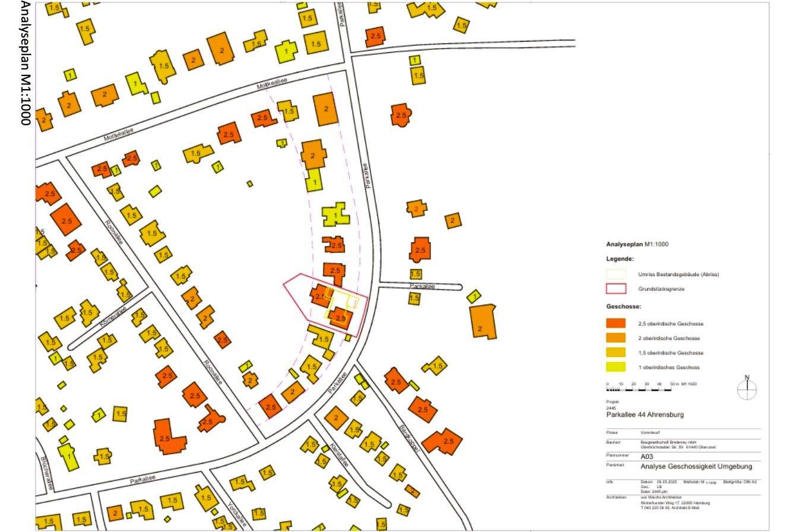Click the large 2-storey building far east
Screen dimensions: 798x532
tap(482, 322)
